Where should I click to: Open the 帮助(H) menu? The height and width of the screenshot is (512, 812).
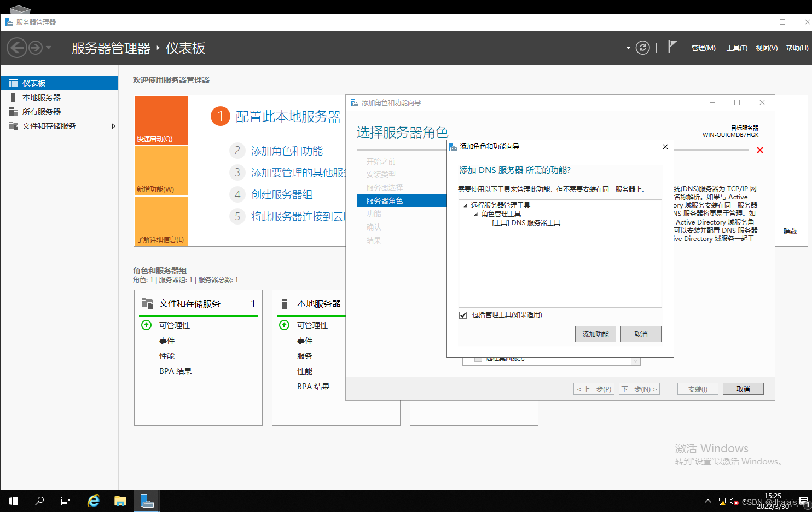tap(797, 48)
